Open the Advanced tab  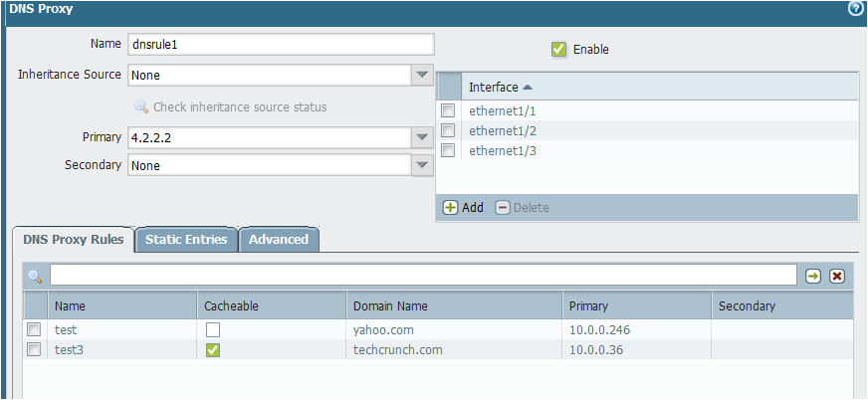click(279, 239)
